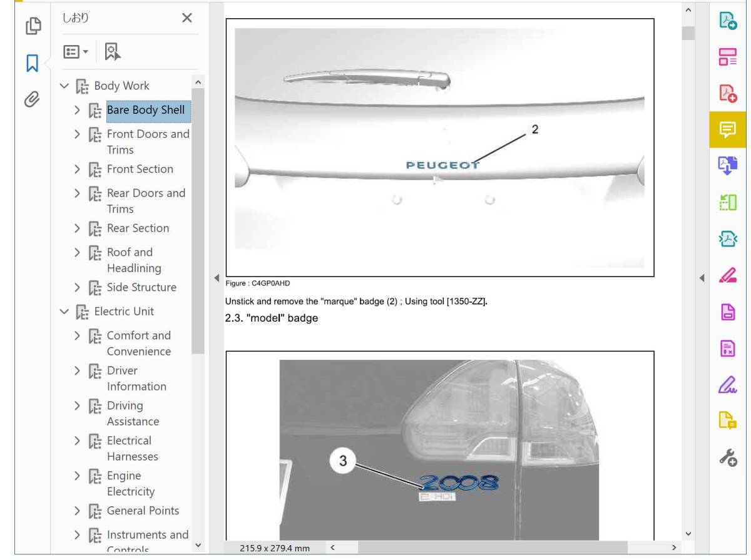Open the bookmark options list menu
Viewport: 751px width, 560px height.
pyautogui.click(x=76, y=52)
